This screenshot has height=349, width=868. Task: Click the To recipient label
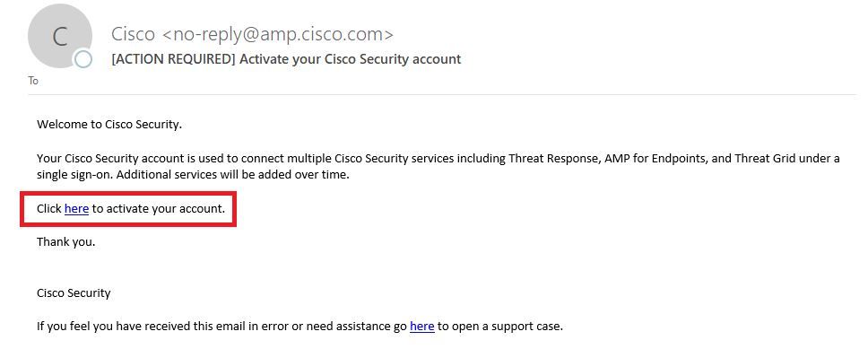click(33, 81)
